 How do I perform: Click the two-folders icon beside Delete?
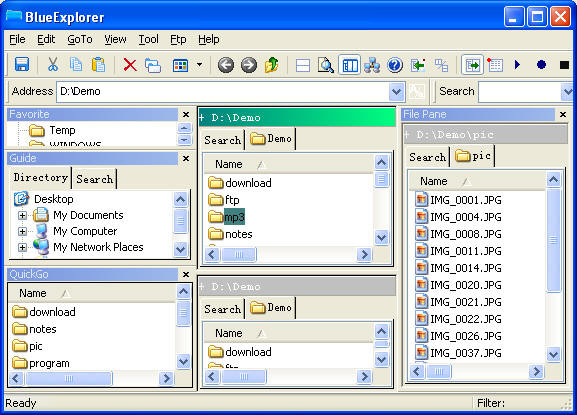point(153,65)
